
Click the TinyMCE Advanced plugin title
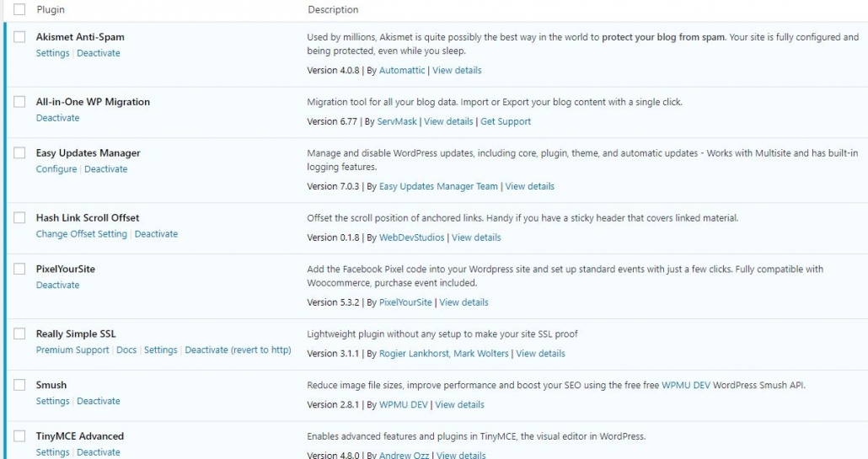tap(80, 435)
